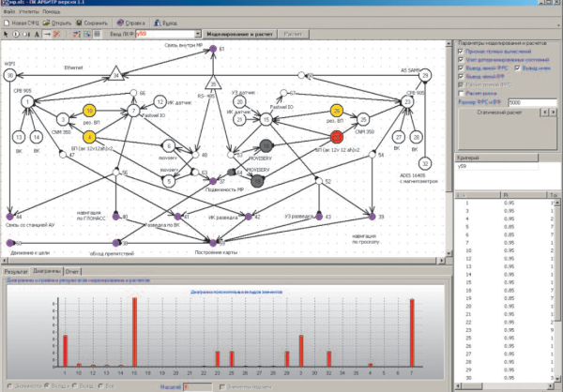Switch to the Результат tab

coord(15,272)
